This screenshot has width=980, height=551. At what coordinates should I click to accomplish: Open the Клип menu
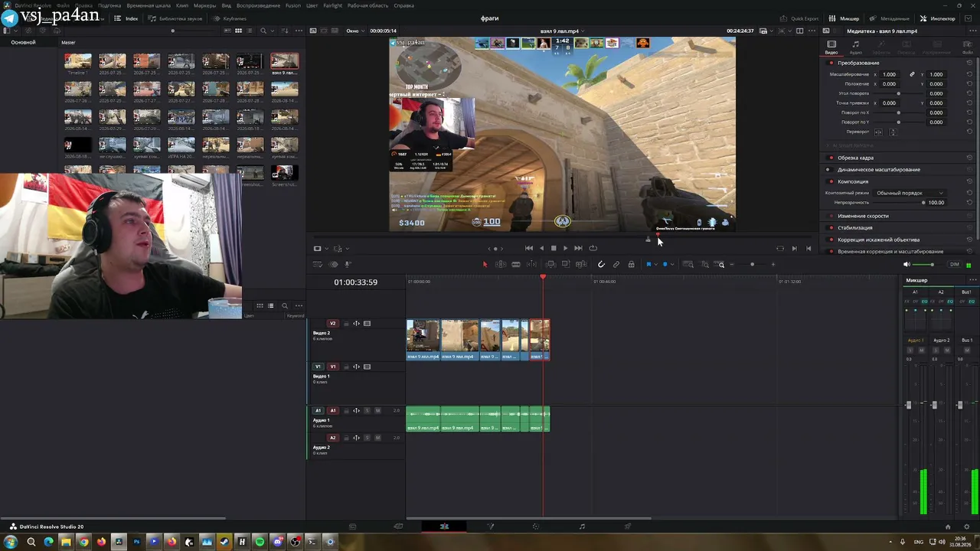coord(182,5)
